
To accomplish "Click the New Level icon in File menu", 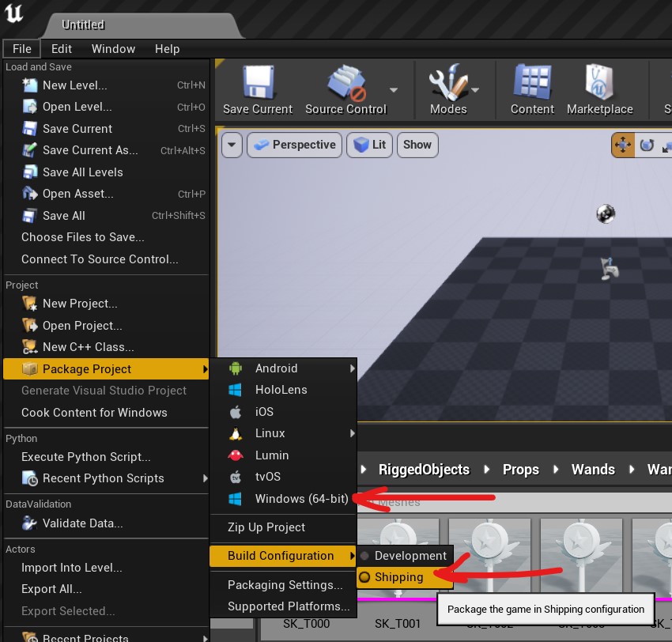I will tap(29, 85).
